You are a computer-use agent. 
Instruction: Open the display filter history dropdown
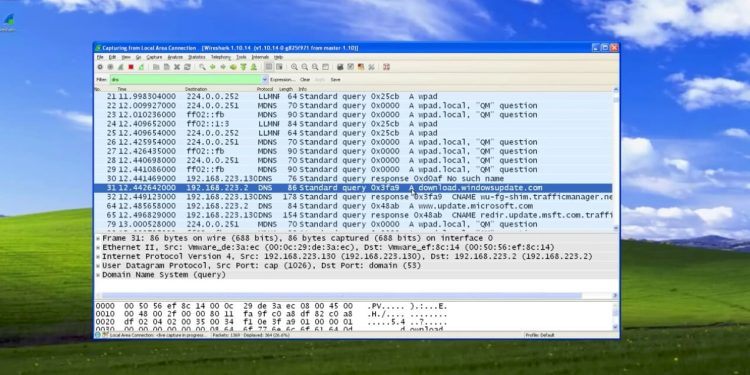265,79
